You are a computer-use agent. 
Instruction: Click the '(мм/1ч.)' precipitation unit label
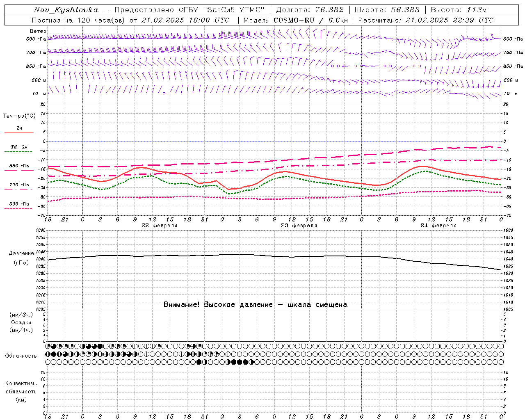tap(21, 330)
